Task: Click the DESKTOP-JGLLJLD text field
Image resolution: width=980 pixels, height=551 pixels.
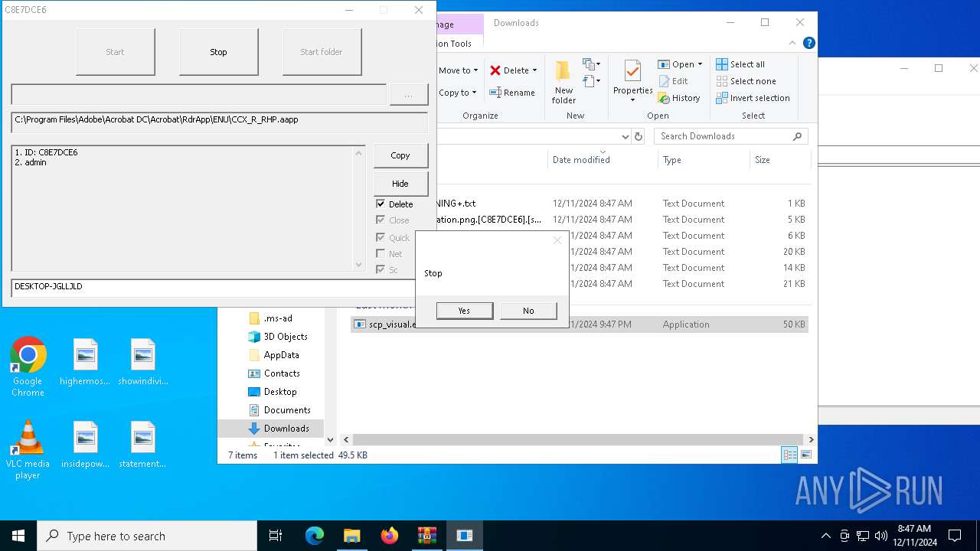Action: pyautogui.click(x=214, y=287)
